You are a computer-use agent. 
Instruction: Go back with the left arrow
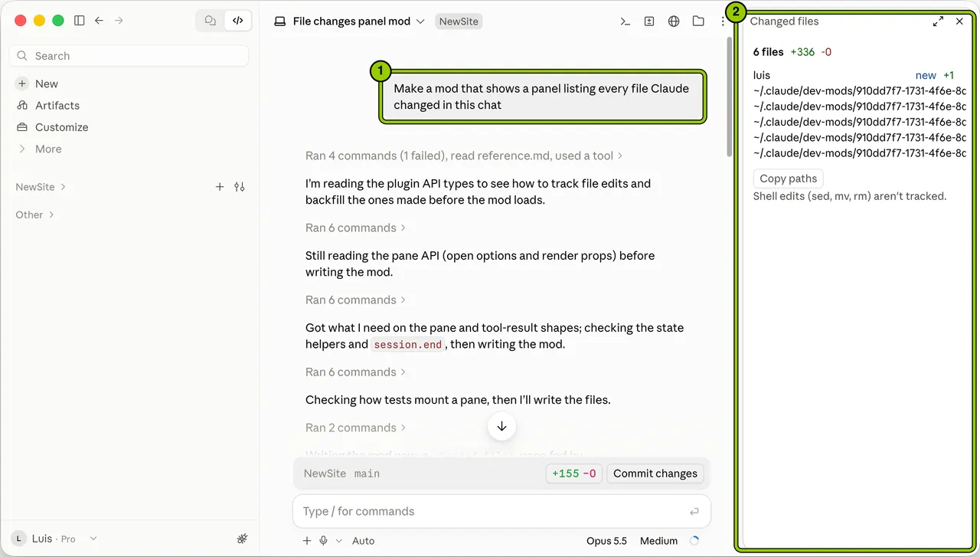[x=99, y=21]
